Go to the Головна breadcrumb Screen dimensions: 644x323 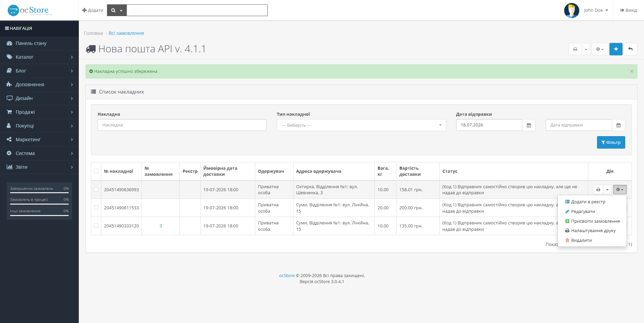coord(93,33)
